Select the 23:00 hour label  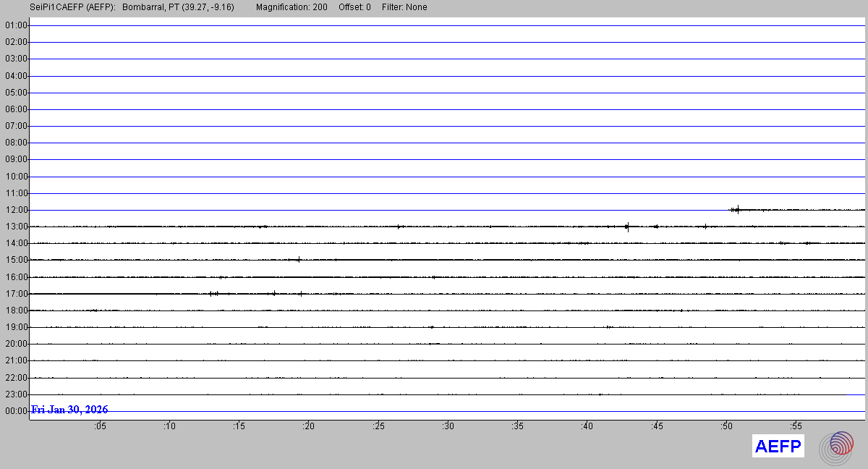coord(16,394)
